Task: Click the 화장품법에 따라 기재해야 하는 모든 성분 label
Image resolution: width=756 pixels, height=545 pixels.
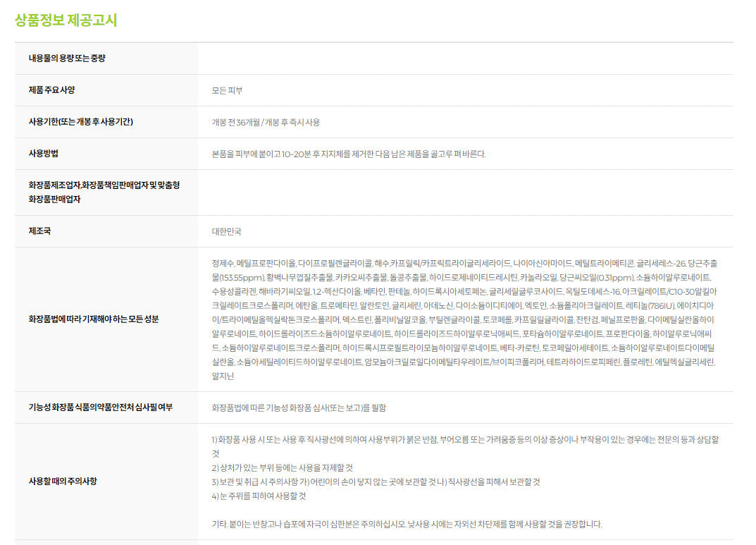Action: (94, 319)
